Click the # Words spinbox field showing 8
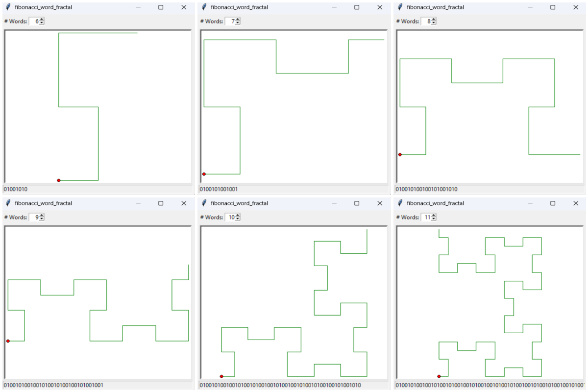The image size is (588, 392). pos(426,21)
